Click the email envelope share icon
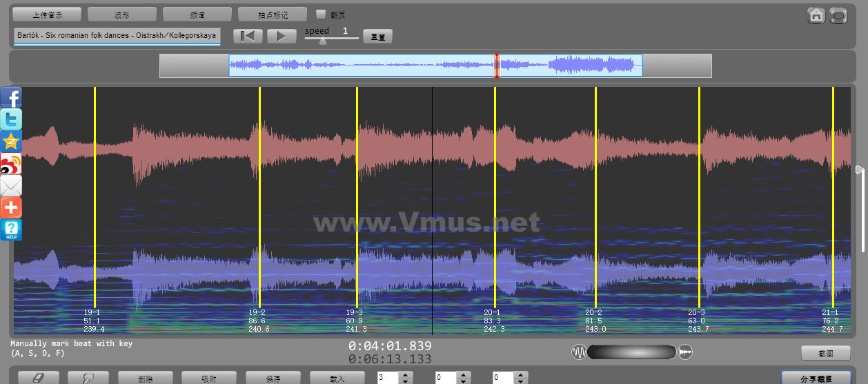This screenshot has width=868, height=384. (x=11, y=185)
